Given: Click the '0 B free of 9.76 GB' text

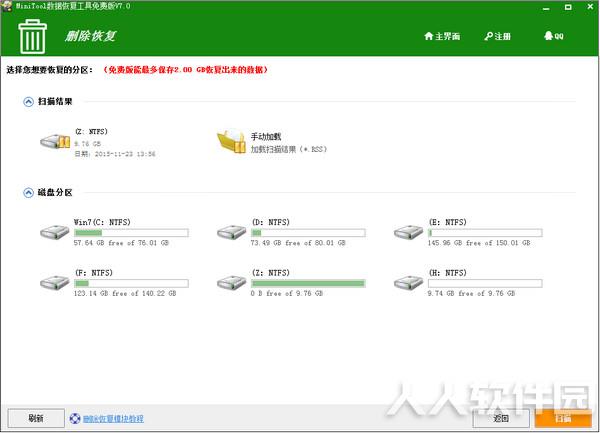Looking at the screenshot, I should click(287, 293).
